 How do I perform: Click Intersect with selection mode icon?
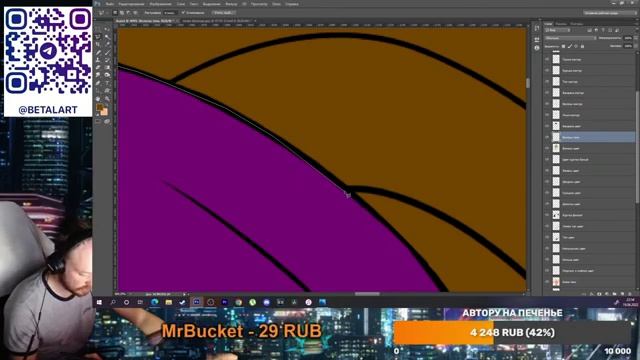coord(135,13)
